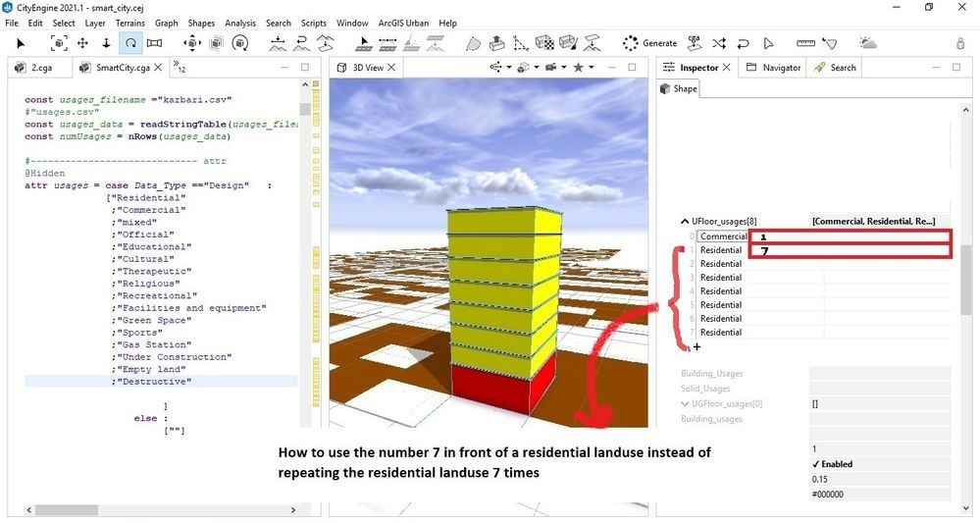Open the scene light weather settings icon
980x523 pixels.
coord(867,43)
